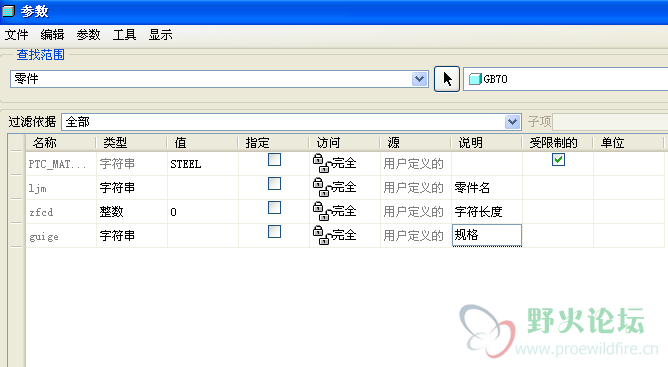Viewport: 668px width, 367px height.
Task: Uncheck the 受限制的 checkbox for PTC_MAT
Action: click(558, 160)
